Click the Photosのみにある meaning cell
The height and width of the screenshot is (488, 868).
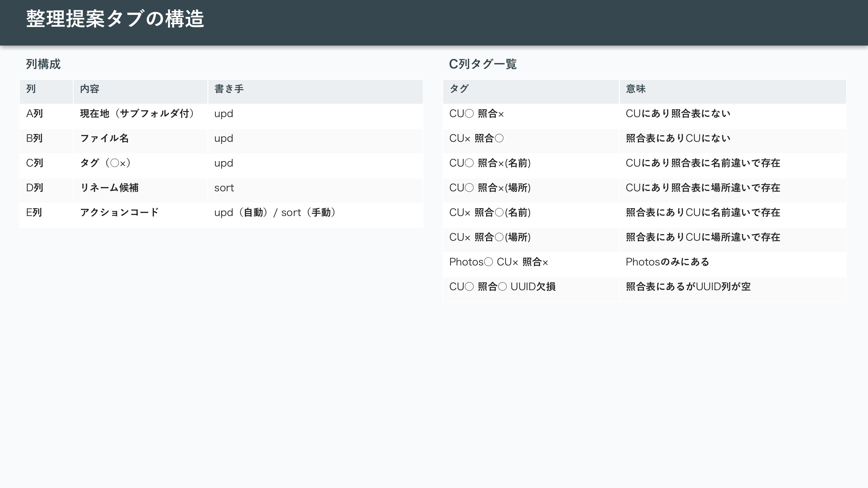pyautogui.click(x=667, y=262)
